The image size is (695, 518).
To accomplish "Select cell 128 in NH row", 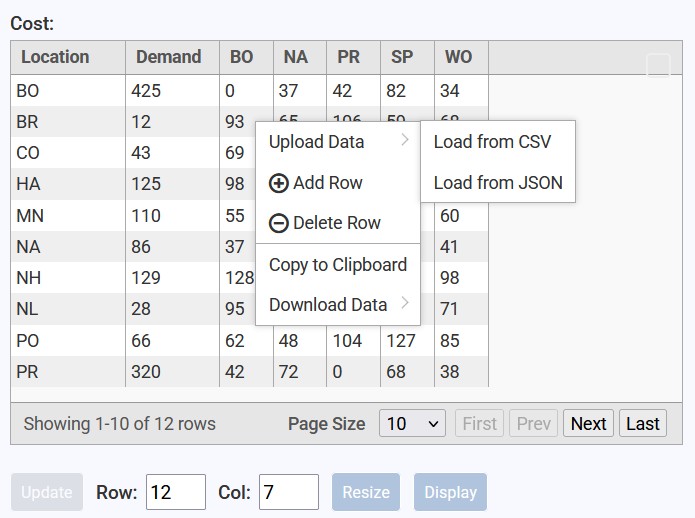I will [x=238, y=278].
